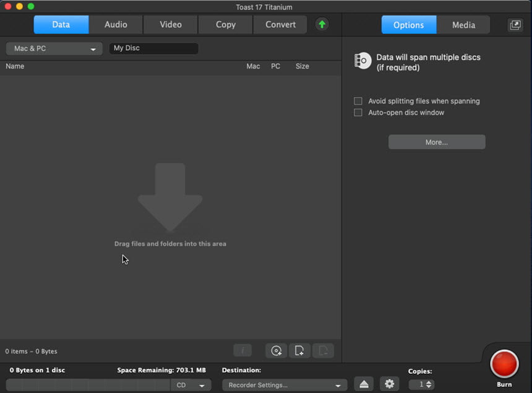This screenshot has height=393, width=532.
Task: Click the green upload arrow icon
Action: [322, 24]
